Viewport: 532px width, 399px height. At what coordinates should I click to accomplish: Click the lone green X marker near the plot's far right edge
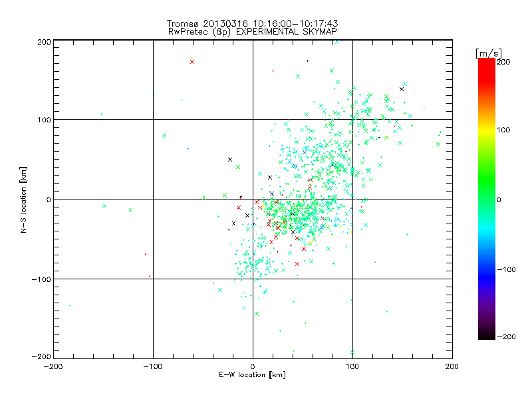tap(438, 144)
